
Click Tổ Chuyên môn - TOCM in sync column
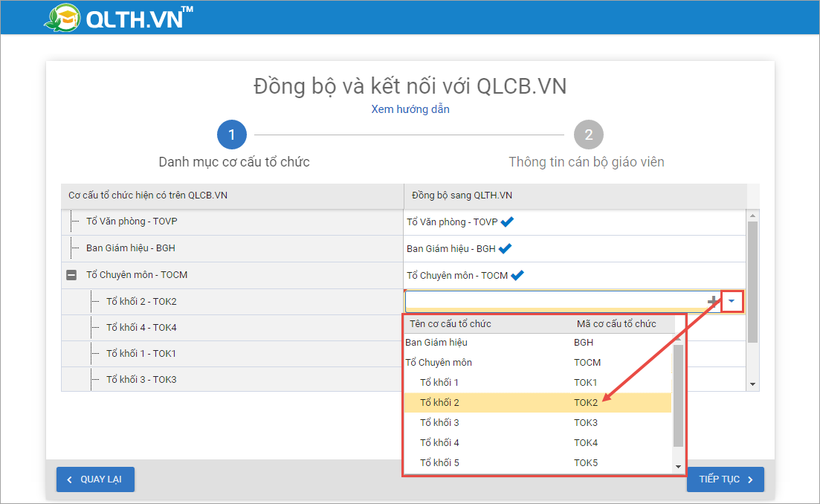pos(457,276)
